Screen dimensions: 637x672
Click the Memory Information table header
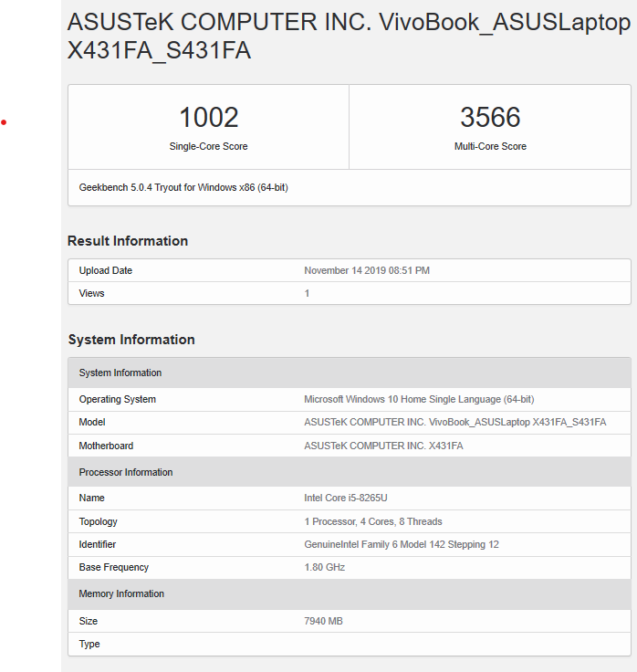(350, 594)
